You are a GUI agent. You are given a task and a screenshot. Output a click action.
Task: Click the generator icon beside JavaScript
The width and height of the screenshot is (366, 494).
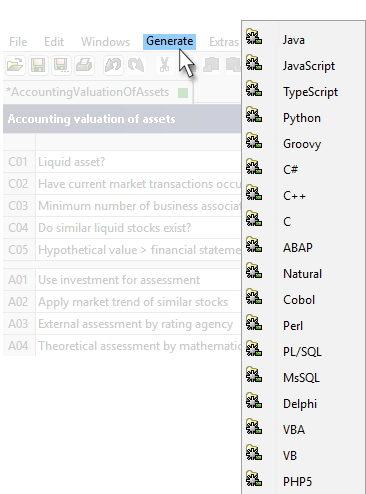point(254,63)
